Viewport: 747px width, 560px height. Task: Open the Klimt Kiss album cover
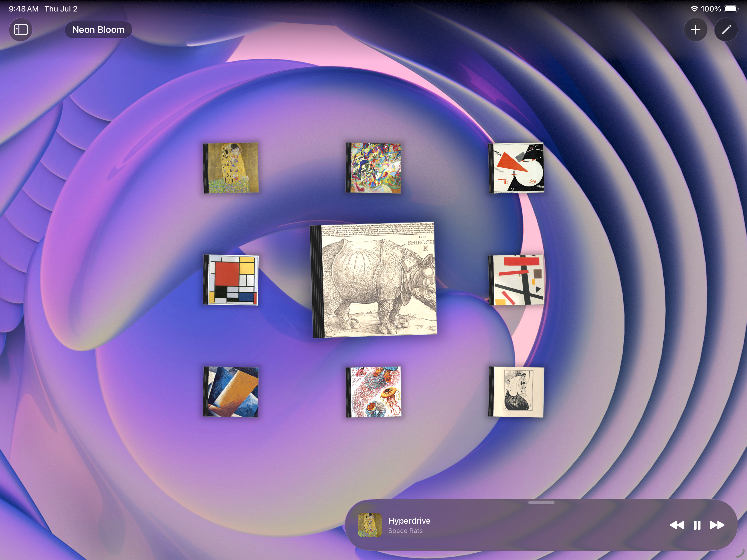231,168
